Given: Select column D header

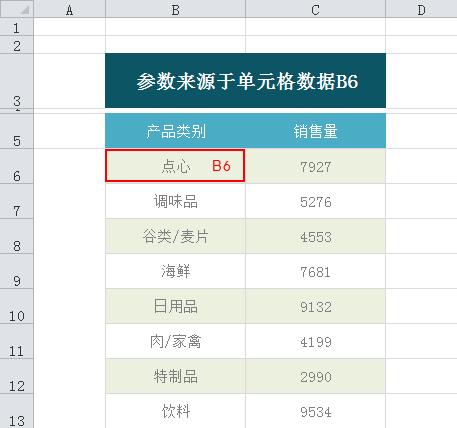Looking at the screenshot, I should click(x=421, y=9).
